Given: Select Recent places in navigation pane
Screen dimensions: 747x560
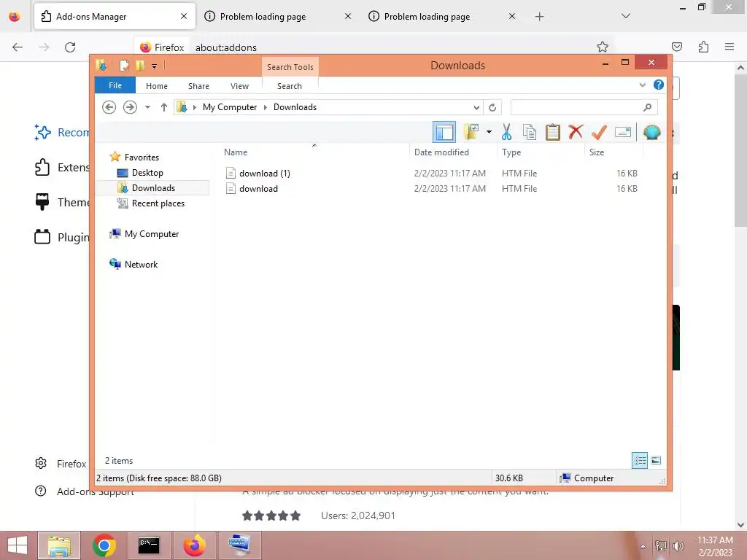Looking at the screenshot, I should tap(158, 203).
